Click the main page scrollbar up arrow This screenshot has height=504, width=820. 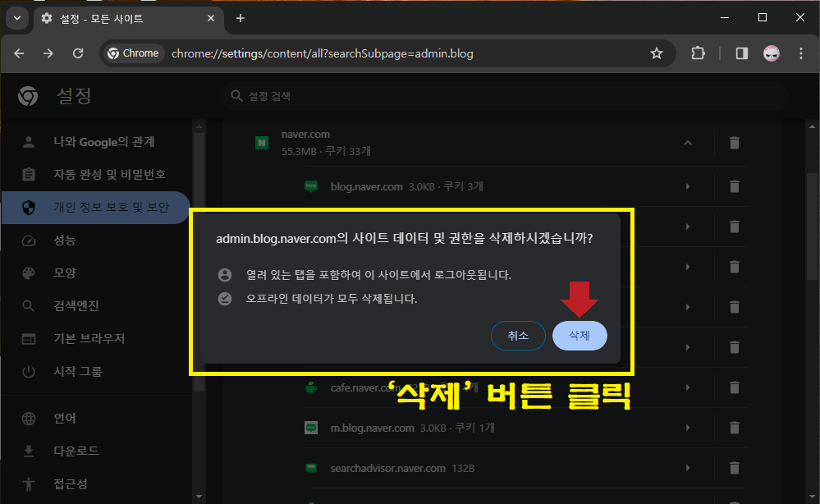coord(812,126)
